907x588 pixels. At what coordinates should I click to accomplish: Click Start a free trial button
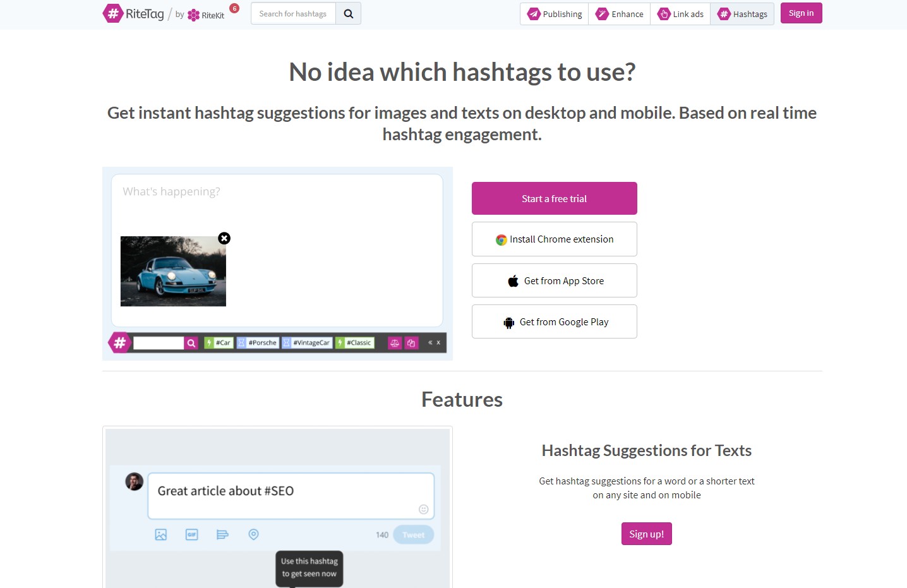tap(554, 198)
